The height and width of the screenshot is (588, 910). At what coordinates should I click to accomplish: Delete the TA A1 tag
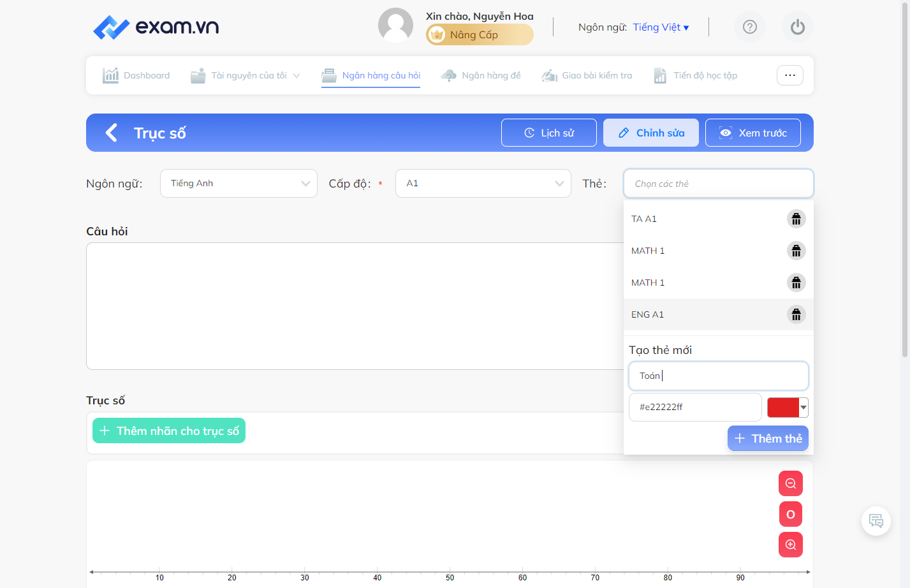point(796,219)
